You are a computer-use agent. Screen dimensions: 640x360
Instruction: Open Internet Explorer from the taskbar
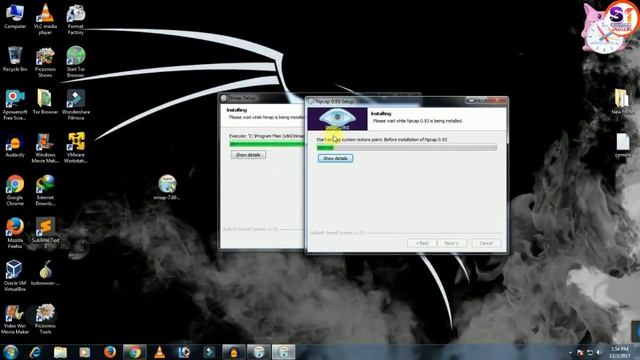(36, 352)
